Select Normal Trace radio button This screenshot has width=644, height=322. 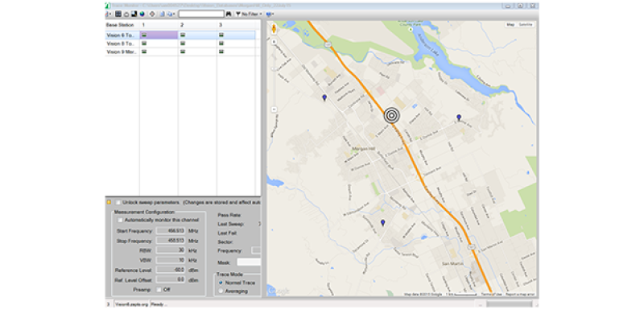221,283
